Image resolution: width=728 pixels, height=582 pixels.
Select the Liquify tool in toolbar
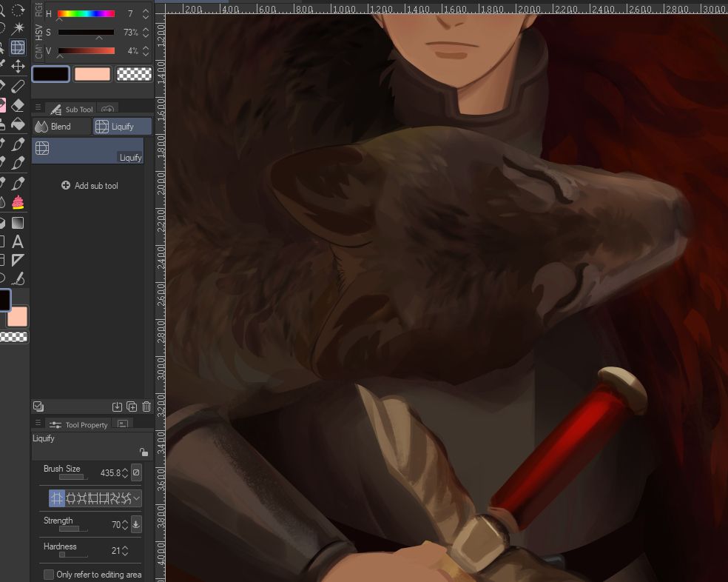(18, 47)
